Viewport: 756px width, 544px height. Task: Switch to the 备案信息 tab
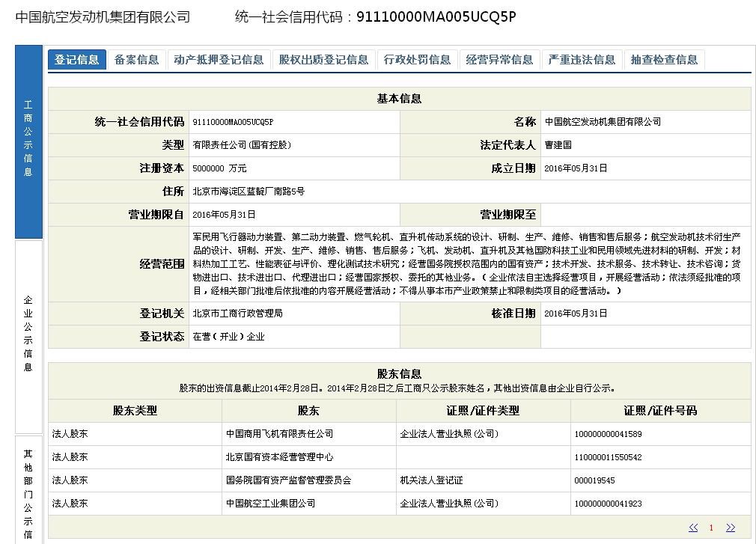[x=136, y=60]
